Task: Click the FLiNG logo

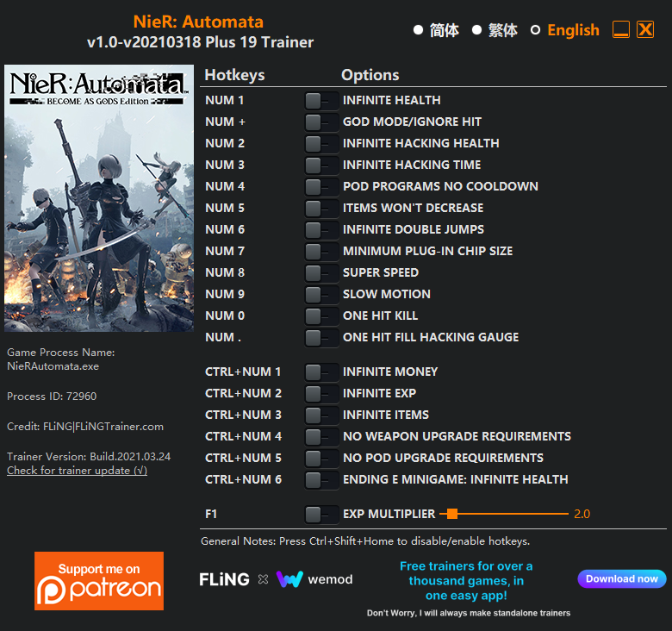Action: (224, 579)
